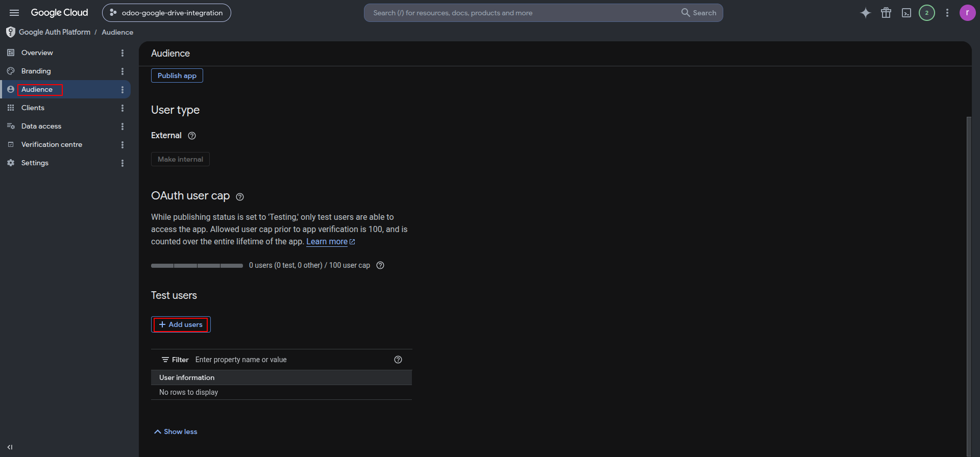Click the Branding palette icon
This screenshot has width=980, height=457.
(11, 71)
